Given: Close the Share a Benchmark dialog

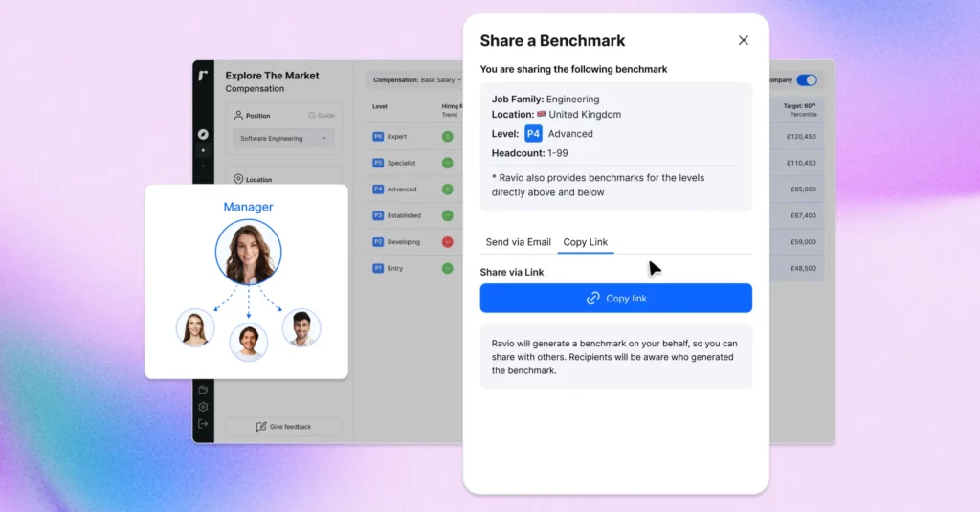Looking at the screenshot, I should pos(743,40).
